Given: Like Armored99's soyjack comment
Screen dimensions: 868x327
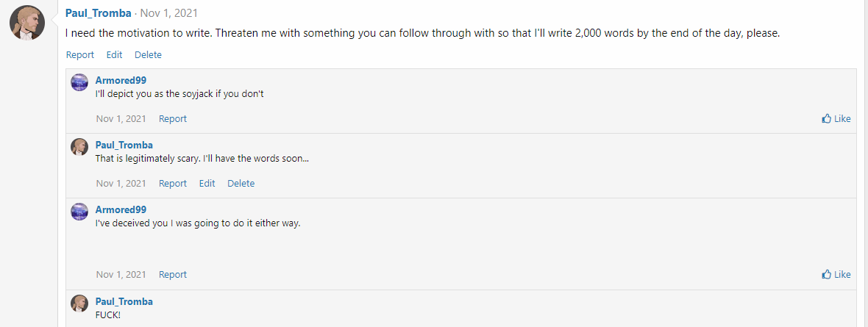Looking at the screenshot, I should tap(836, 119).
